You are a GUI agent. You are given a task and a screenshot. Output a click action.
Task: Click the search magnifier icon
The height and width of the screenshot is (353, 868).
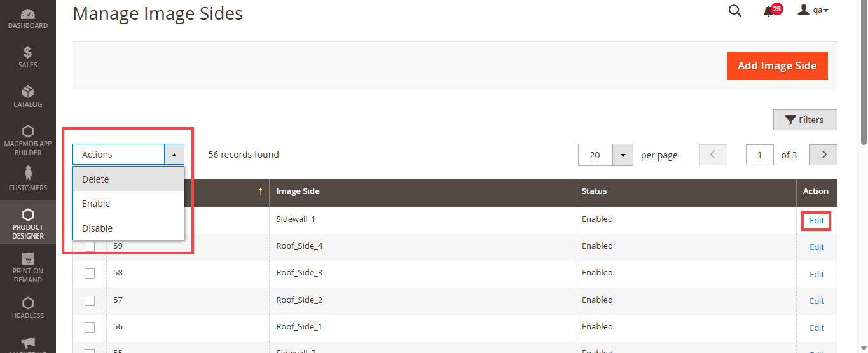(x=734, y=11)
